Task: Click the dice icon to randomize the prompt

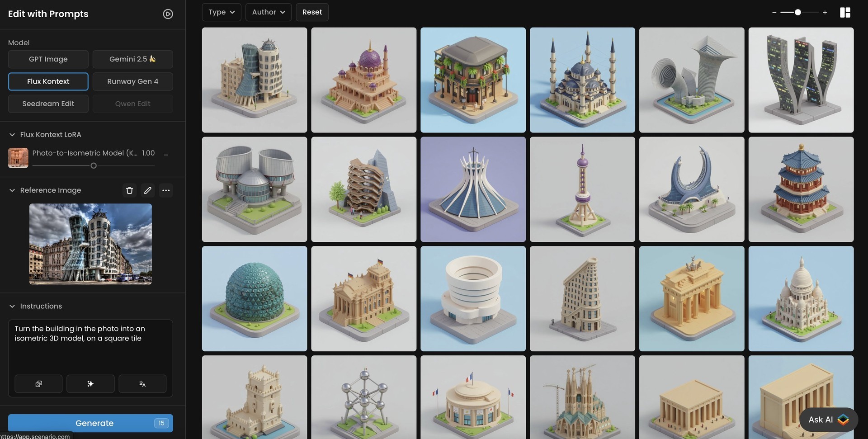Action: 38,383
